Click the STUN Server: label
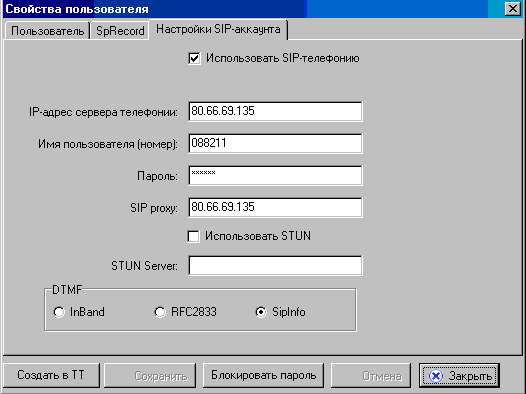526x394 pixels. point(145,266)
